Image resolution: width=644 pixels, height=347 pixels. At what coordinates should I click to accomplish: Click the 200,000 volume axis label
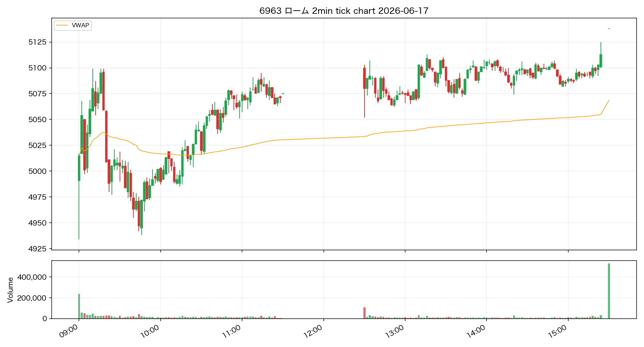[x=32, y=298]
